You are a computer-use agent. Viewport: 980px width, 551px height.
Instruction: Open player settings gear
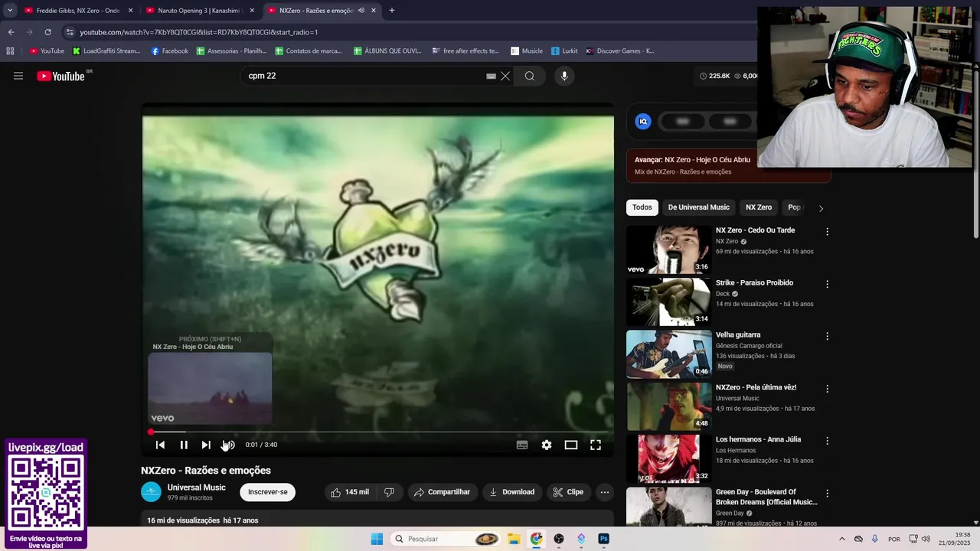[547, 445]
